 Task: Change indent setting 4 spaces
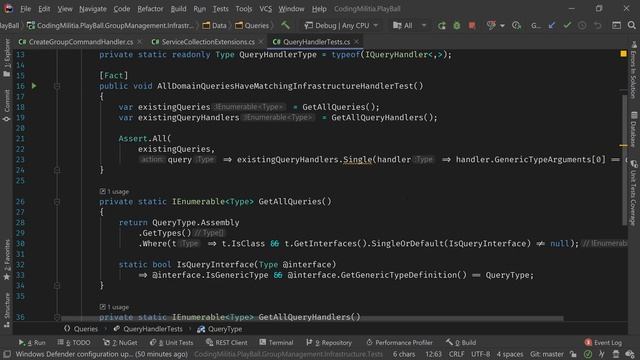510,354
